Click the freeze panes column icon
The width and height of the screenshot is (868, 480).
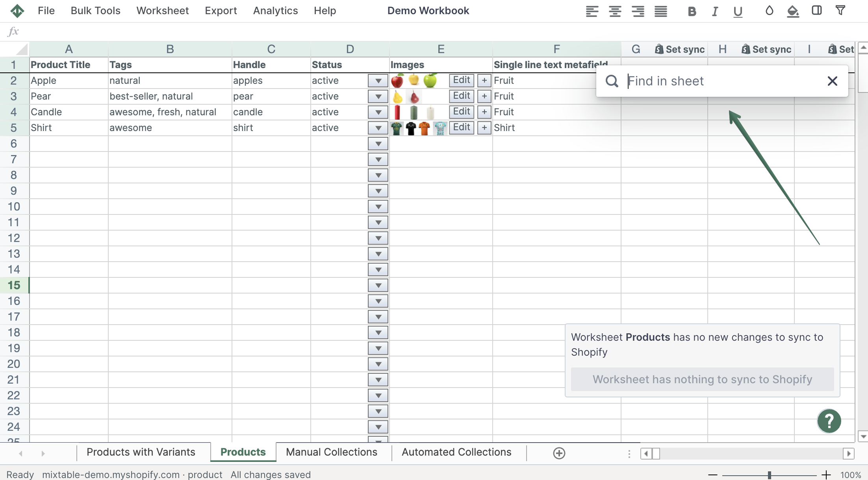pyautogui.click(x=817, y=10)
